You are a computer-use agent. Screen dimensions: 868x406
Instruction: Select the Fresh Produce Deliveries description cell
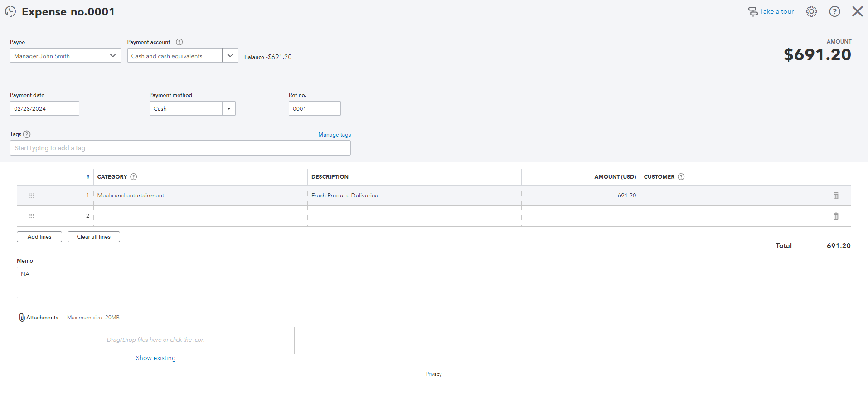pyautogui.click(x=414, y=196)
